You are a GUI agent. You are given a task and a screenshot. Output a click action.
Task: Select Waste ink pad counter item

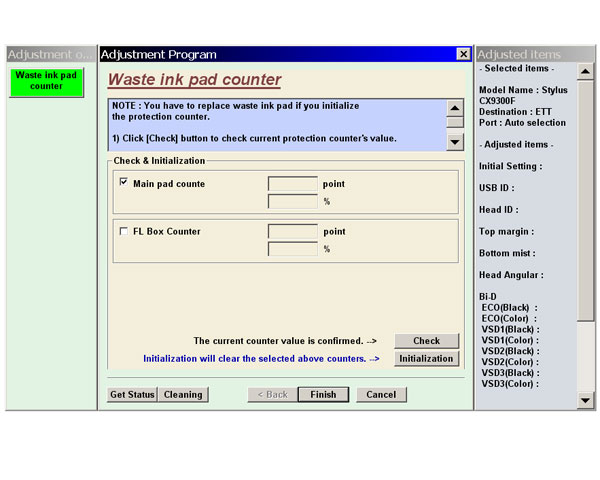[46, 81]
